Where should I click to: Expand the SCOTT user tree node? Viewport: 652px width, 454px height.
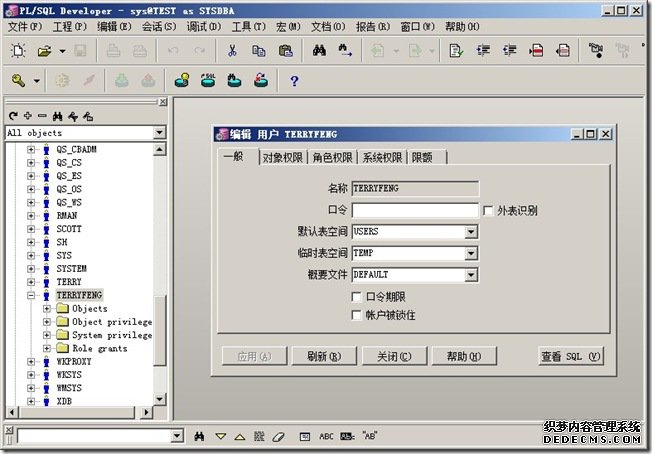tap(31, 228)
